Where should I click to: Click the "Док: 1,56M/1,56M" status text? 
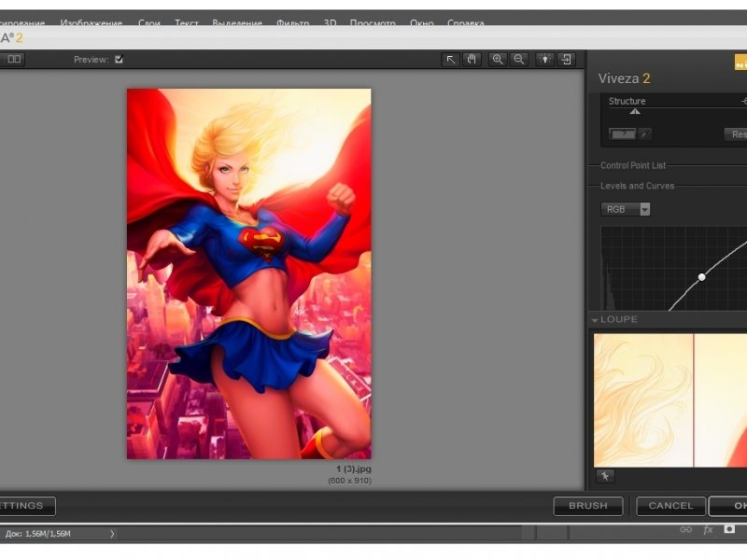(38, 534)
